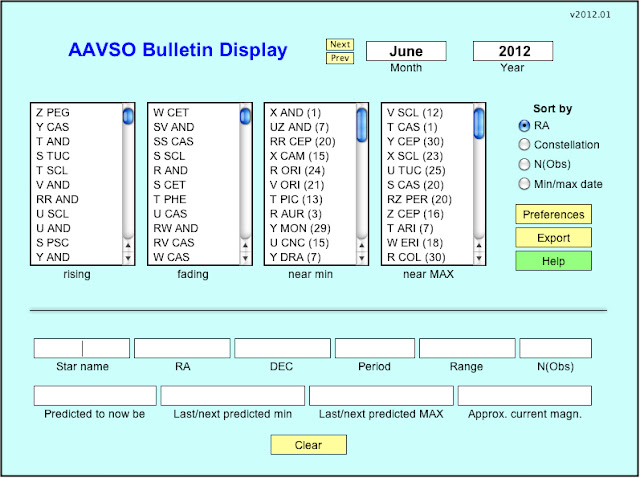This screenshot has width=640, height=478.
Task: Select W CET in the fading list
Action: pyautogui.click(x=171, y=113)
